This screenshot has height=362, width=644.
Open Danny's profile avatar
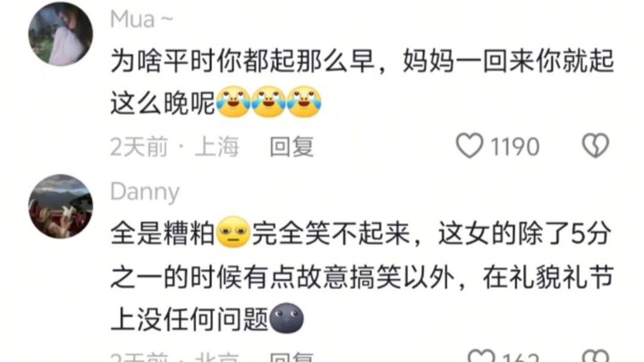tap(61, 206)
